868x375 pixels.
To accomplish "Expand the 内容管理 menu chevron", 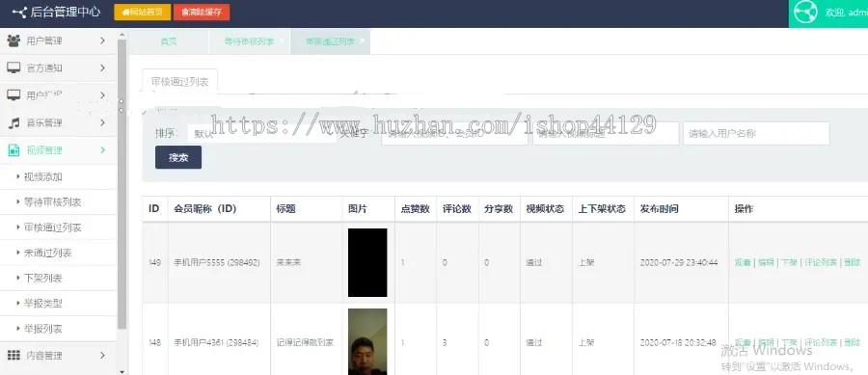I will point(102,355).
